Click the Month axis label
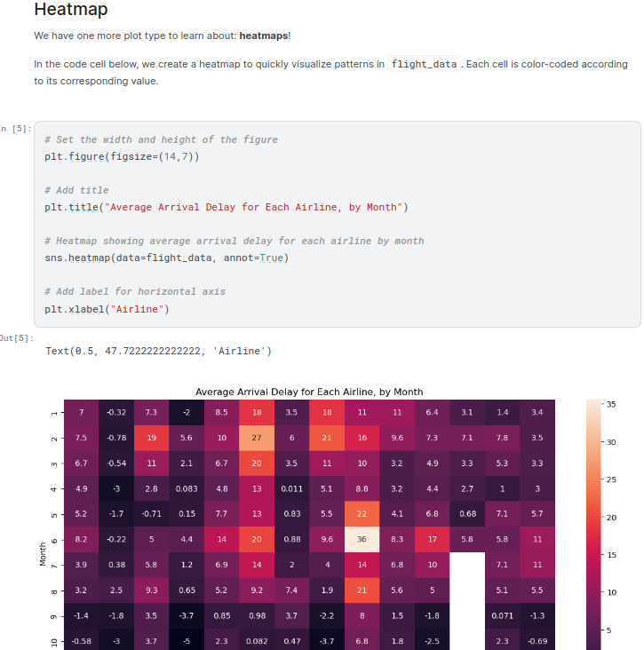Screen dimensions: 644x650 point(43,553)
